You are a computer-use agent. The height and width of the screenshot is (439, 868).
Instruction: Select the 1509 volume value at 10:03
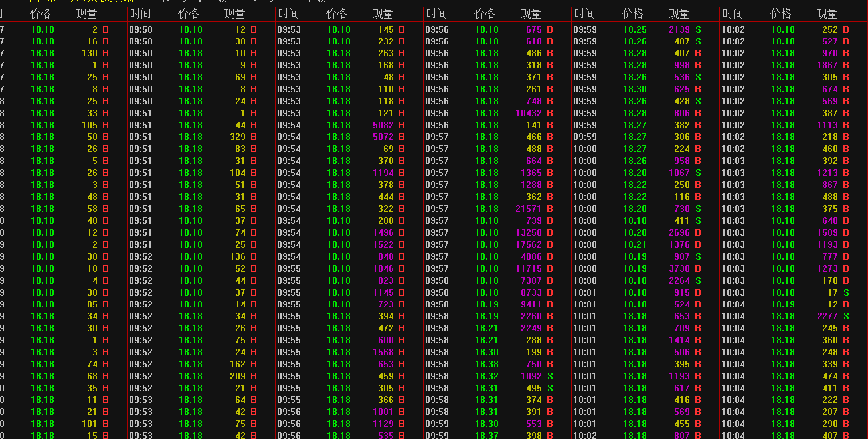point(827,232)
